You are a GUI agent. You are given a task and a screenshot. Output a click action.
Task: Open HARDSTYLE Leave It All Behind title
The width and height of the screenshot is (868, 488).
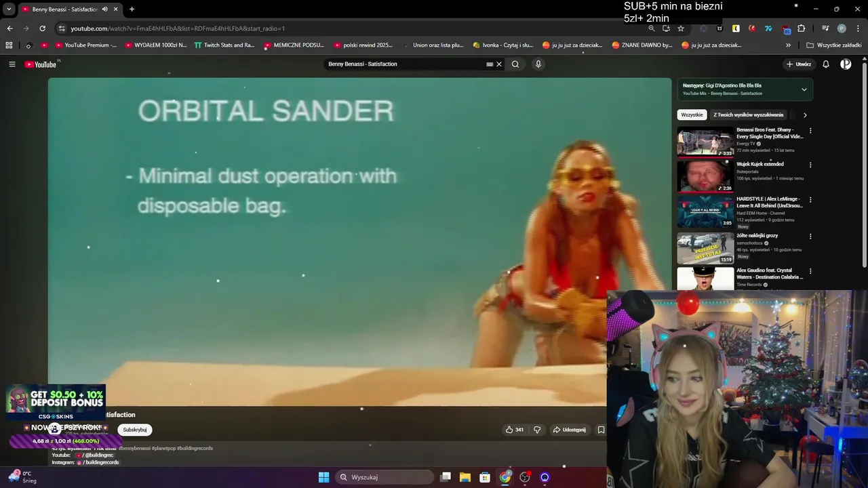(770, 202)
